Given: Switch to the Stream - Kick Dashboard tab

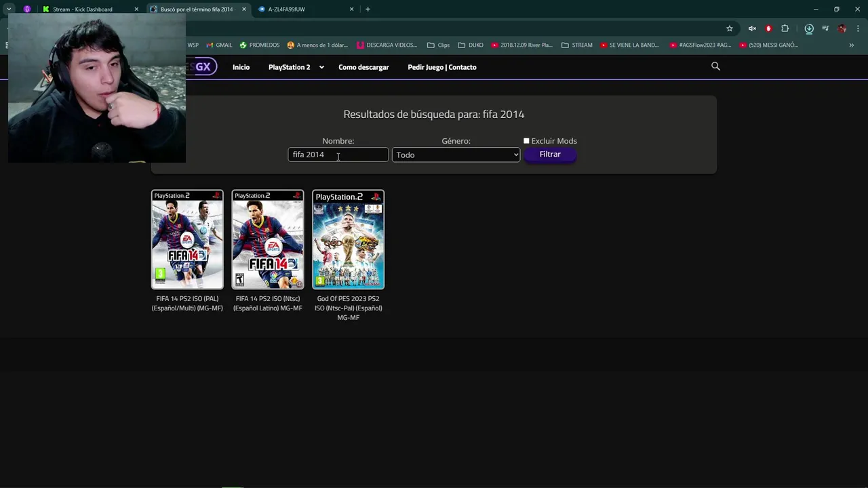Looking at the screenshot, I should pyautogui.click(x=83, y=9).
